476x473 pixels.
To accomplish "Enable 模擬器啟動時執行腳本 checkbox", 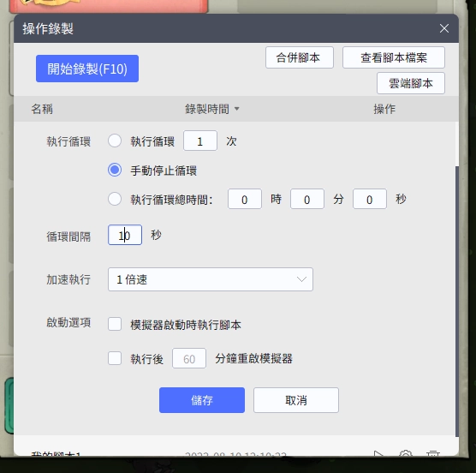I will coord(115,324).
